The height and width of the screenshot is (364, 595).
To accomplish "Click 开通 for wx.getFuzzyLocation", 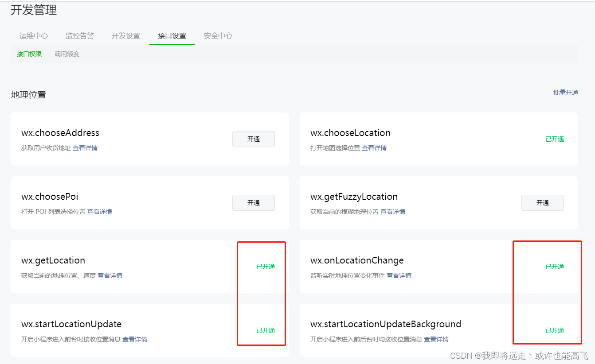I will coord(543,202).
